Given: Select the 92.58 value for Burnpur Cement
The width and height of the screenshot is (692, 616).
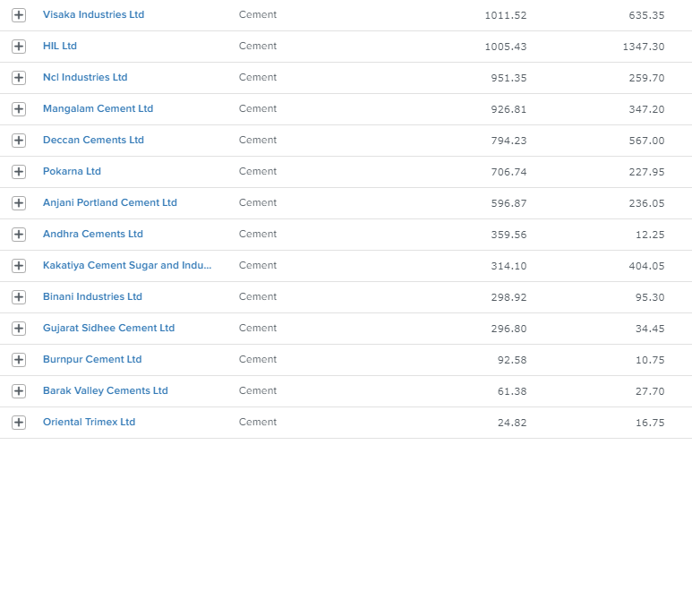Looking at the screenshot, I should [x=512, y=360].
